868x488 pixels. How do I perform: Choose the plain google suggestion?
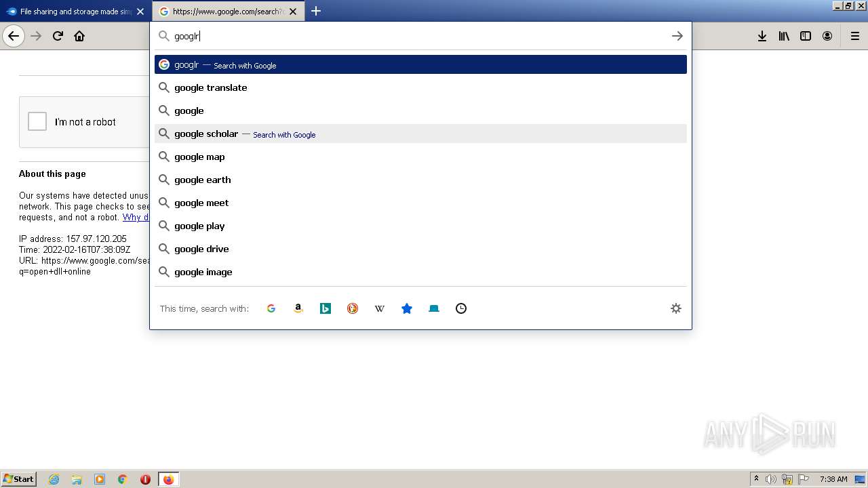pos(420,110)
